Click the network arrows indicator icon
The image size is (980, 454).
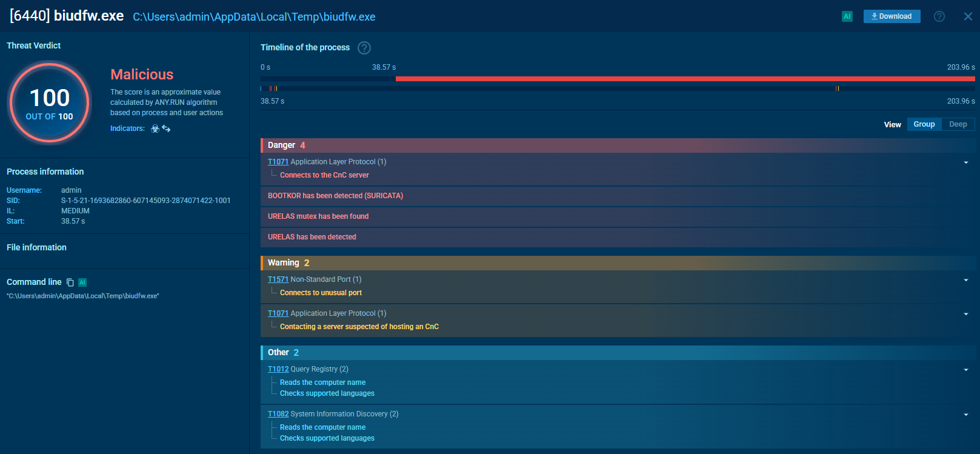pos(166,129)
